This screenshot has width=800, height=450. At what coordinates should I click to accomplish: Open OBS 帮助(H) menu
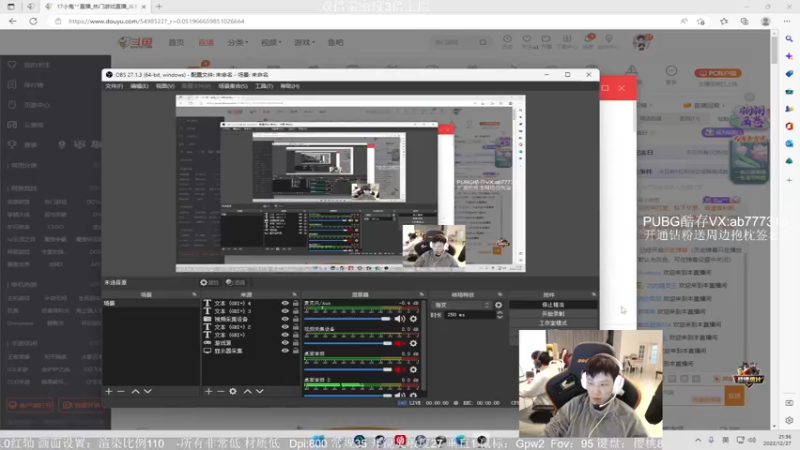tap(290, 86)
